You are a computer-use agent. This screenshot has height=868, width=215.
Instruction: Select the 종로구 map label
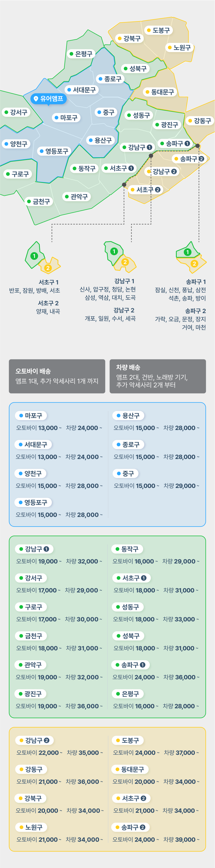[x=110, y=79]
